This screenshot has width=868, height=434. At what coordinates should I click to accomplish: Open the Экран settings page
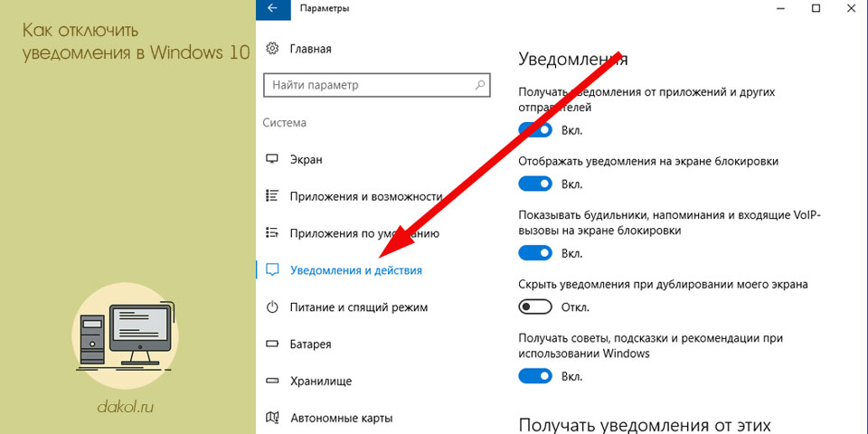click(307, 159)
